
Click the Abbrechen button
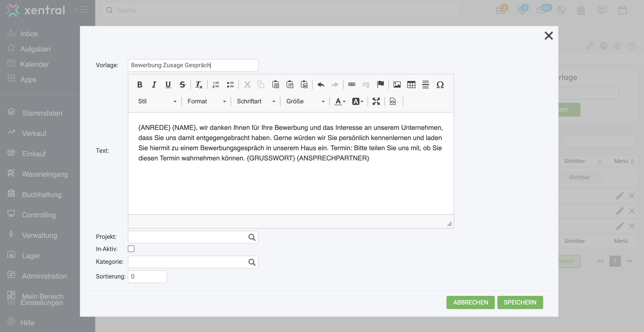tap(470, 302)
